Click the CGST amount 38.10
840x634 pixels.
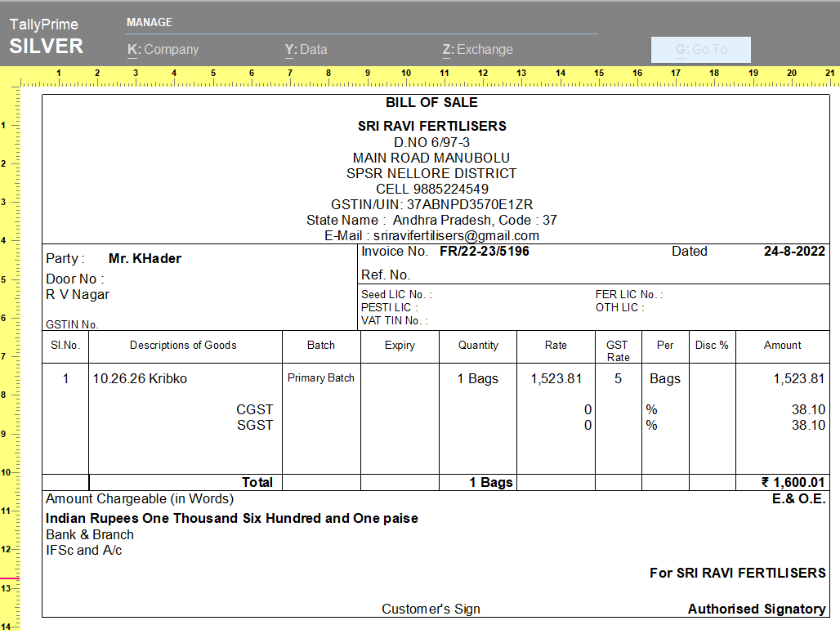808,409
